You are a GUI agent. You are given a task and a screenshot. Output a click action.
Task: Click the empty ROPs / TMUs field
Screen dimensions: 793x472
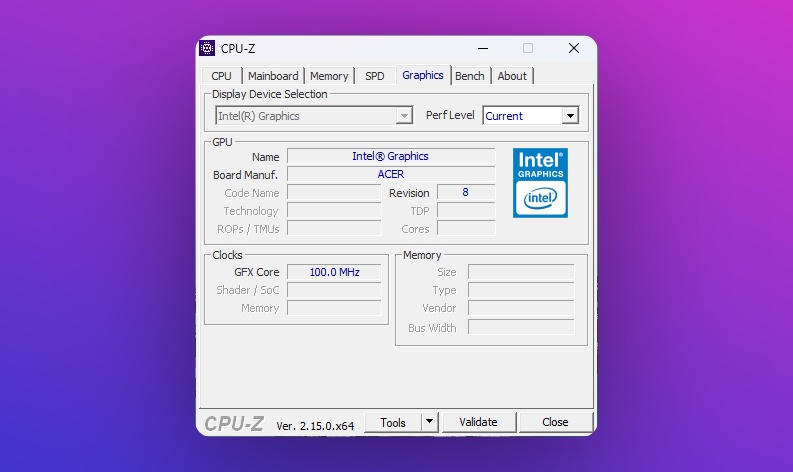click(x=334, y=229)
